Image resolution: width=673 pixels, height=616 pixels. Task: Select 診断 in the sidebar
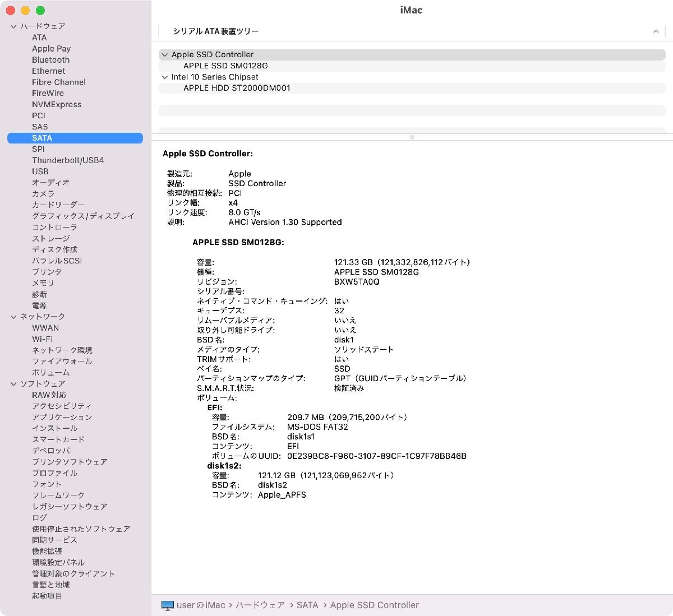pos(39,294)
